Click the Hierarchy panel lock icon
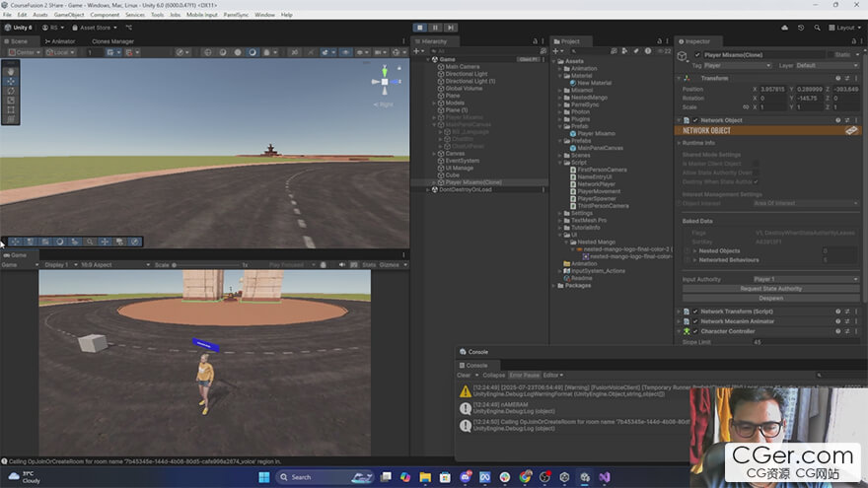 (x=536, y=41)
